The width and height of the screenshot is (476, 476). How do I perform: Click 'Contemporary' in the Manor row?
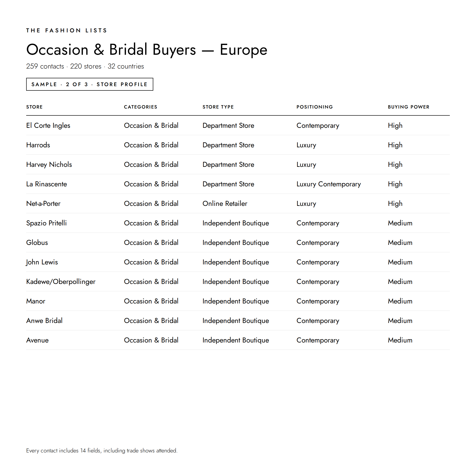click(x=318, y=301)
